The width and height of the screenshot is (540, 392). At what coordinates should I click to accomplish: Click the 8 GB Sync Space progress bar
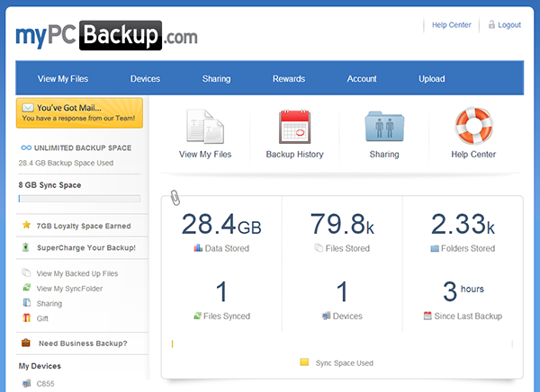point(79,199)
